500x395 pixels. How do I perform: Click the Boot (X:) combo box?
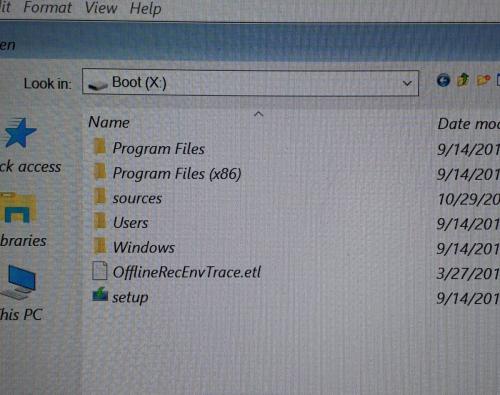pos(250,83)
